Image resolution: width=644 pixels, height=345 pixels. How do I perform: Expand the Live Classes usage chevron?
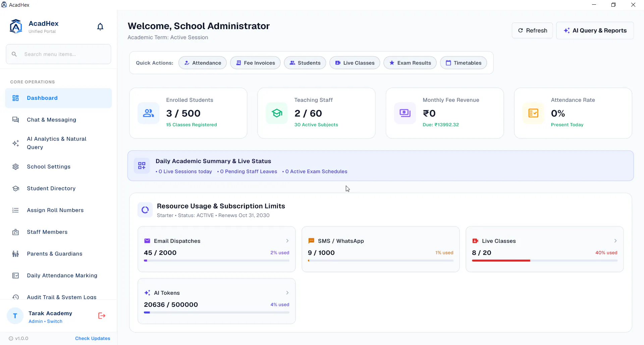click(x=615, y=241)
